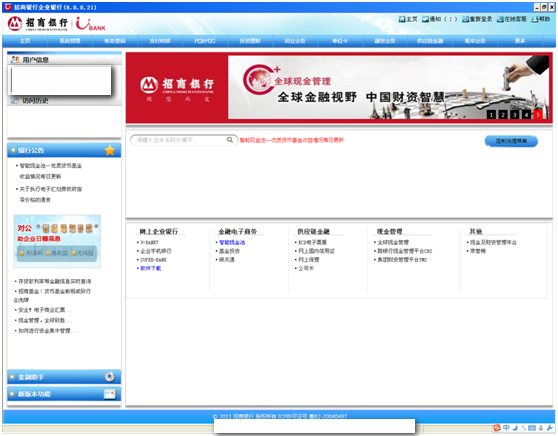Screen dimensions: 558x436
Task: Click the 用户信息 people icon
Action: pos(15,60)
